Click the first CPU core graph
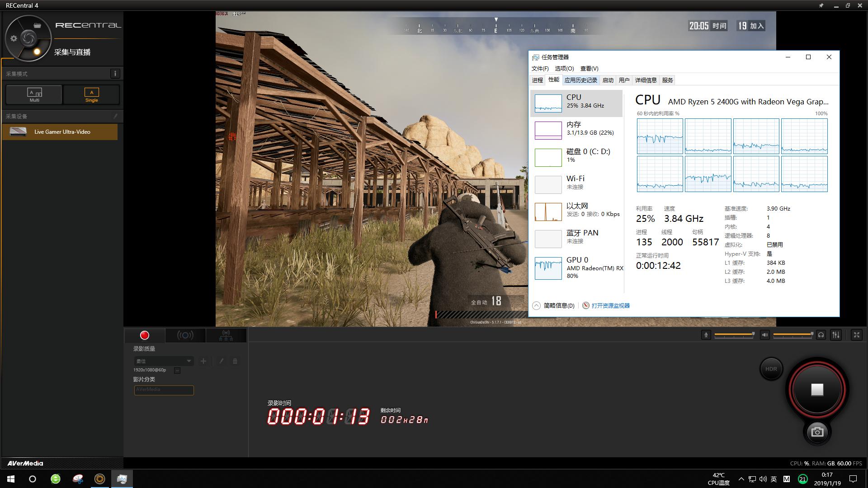Viewport: 868px width, 488px height. (x=660, y=136)
